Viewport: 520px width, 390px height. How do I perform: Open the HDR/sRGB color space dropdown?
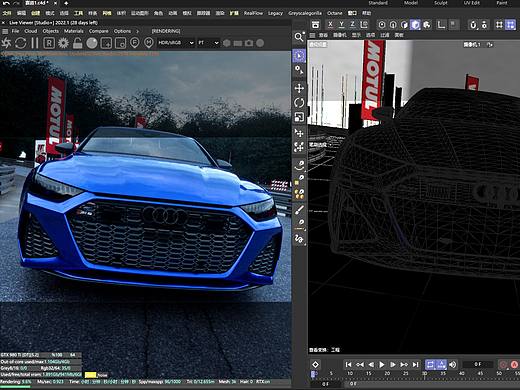pyautogui.click(x=176, y=43)
